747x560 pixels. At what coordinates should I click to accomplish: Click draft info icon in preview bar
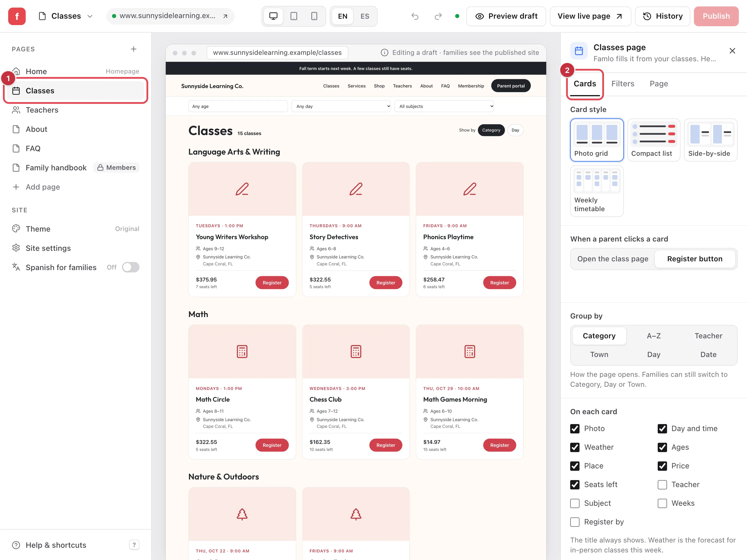coord(384,53)
